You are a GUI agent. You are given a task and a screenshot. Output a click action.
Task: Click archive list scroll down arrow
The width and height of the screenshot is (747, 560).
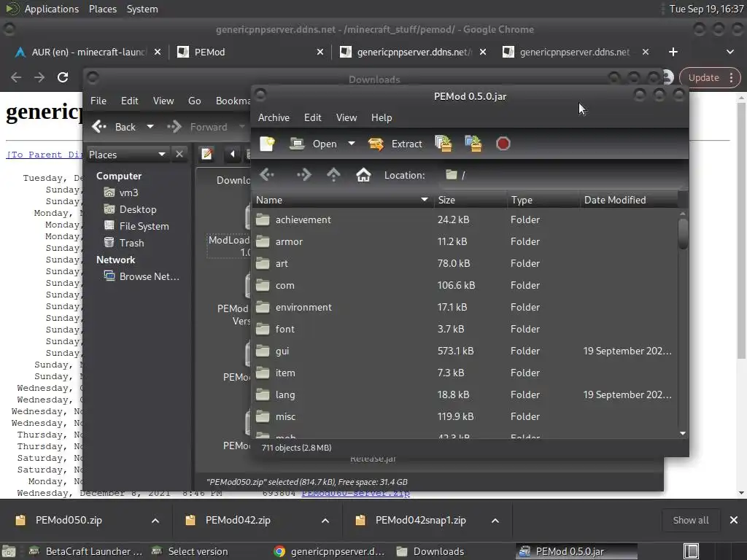tap(683, 433)
